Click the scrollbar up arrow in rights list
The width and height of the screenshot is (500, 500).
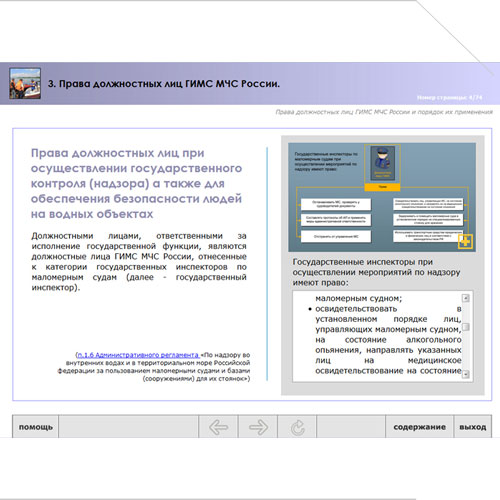466,298
